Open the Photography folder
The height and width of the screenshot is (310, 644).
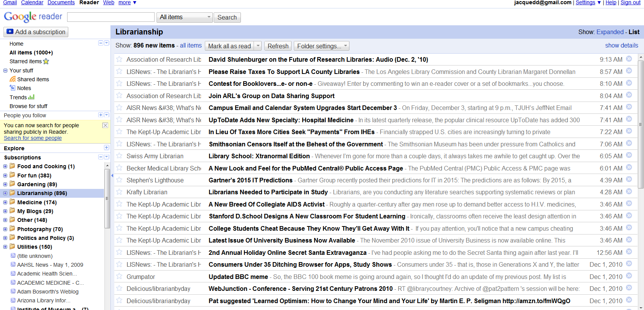click(40, 229)
